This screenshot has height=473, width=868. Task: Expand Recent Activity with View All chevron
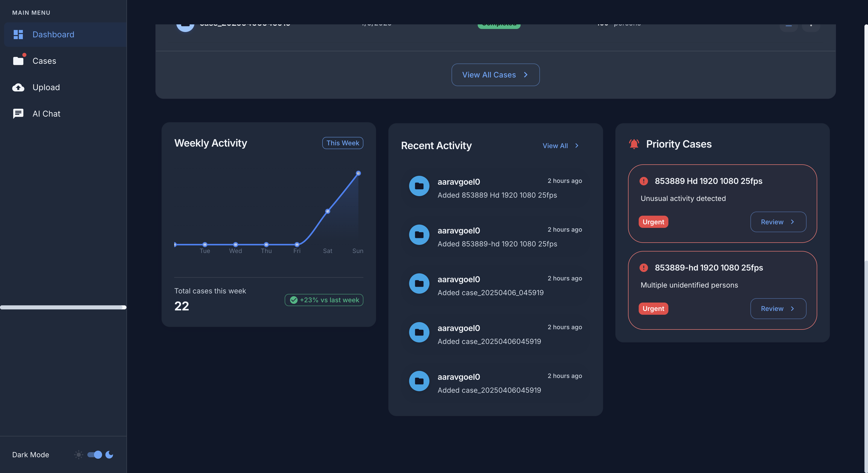tap(577, 146)
